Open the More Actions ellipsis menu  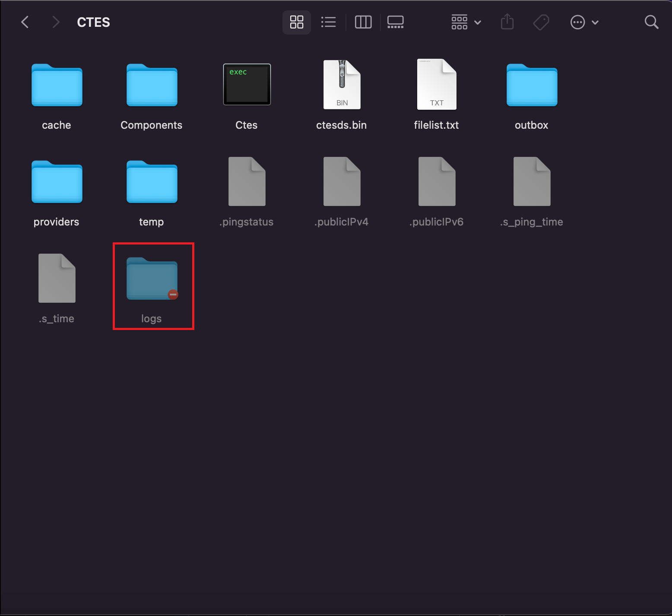583,22
